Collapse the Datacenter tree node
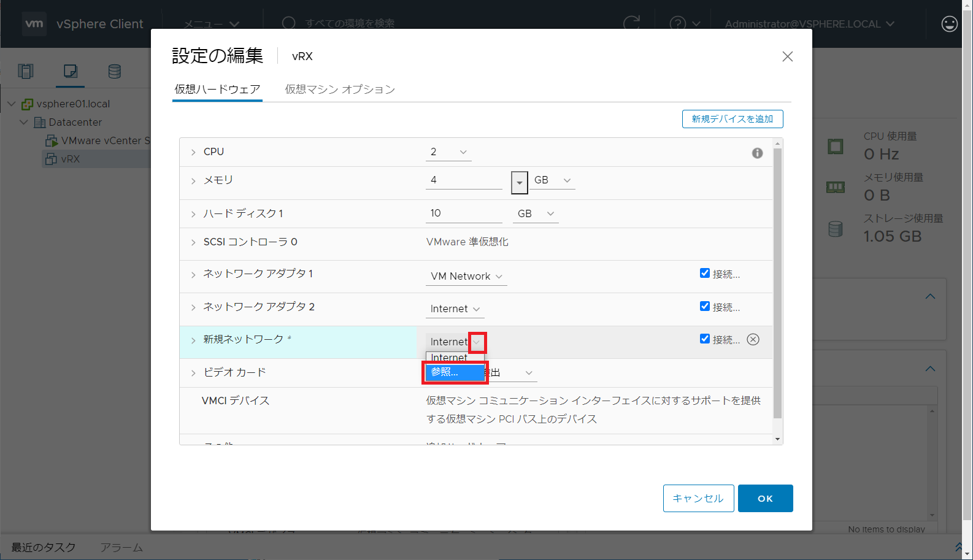 point(24,122)
